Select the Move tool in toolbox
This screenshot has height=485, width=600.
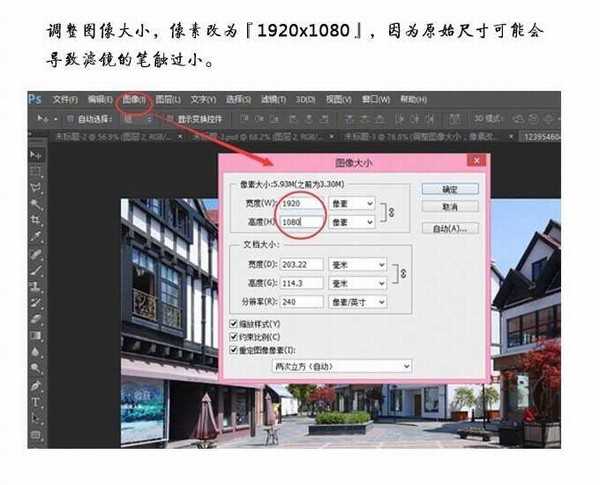click(36, 155)
